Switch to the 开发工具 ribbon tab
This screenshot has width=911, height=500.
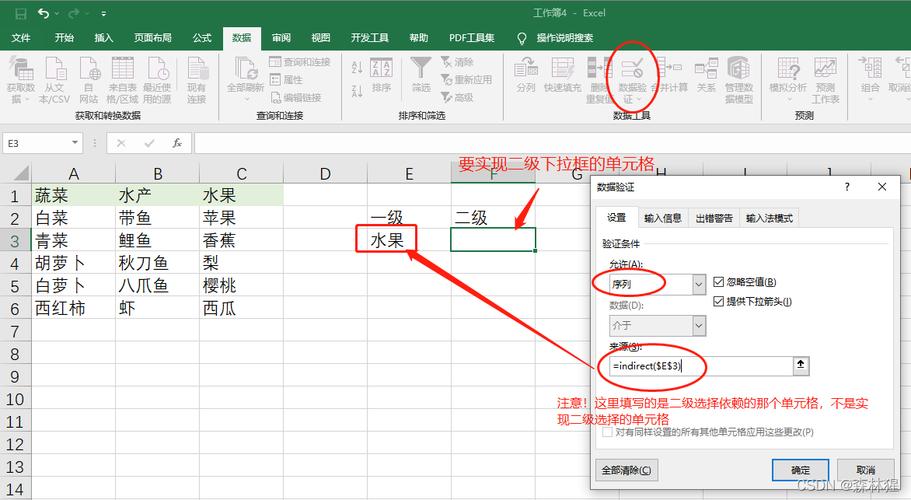tap(370, 38)
